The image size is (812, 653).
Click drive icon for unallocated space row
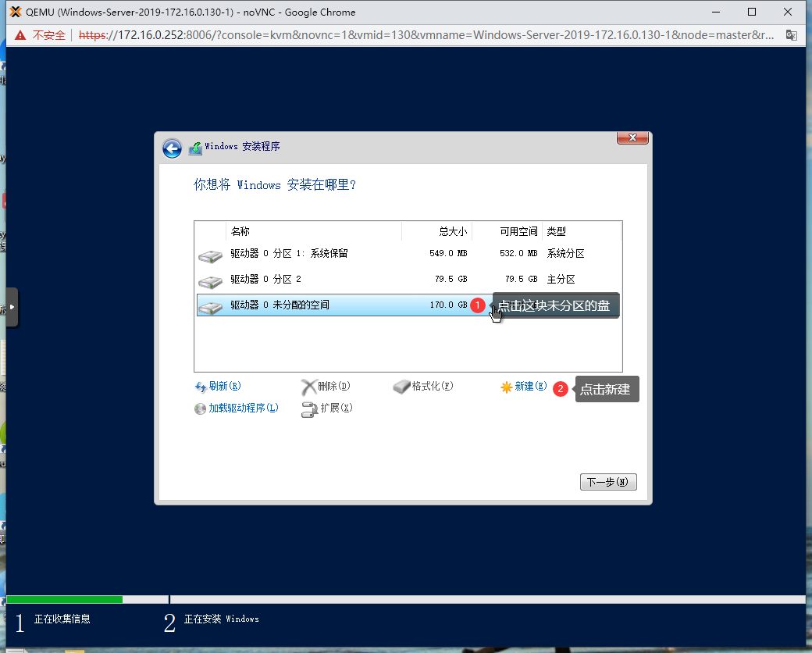[210, 308]
